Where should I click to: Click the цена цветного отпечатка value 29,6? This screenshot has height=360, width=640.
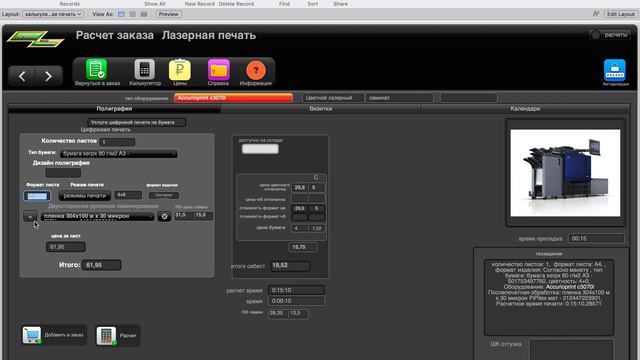[x=300, y=187]
